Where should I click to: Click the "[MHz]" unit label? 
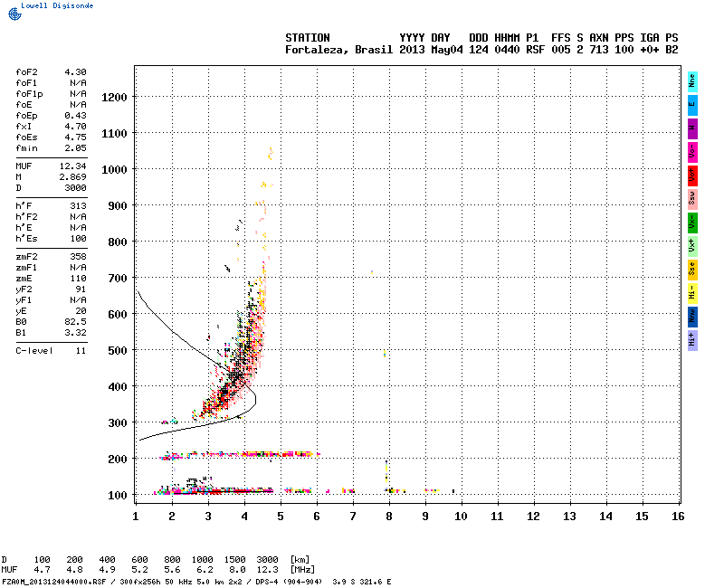pyautogui.click(x=302, y=570)
